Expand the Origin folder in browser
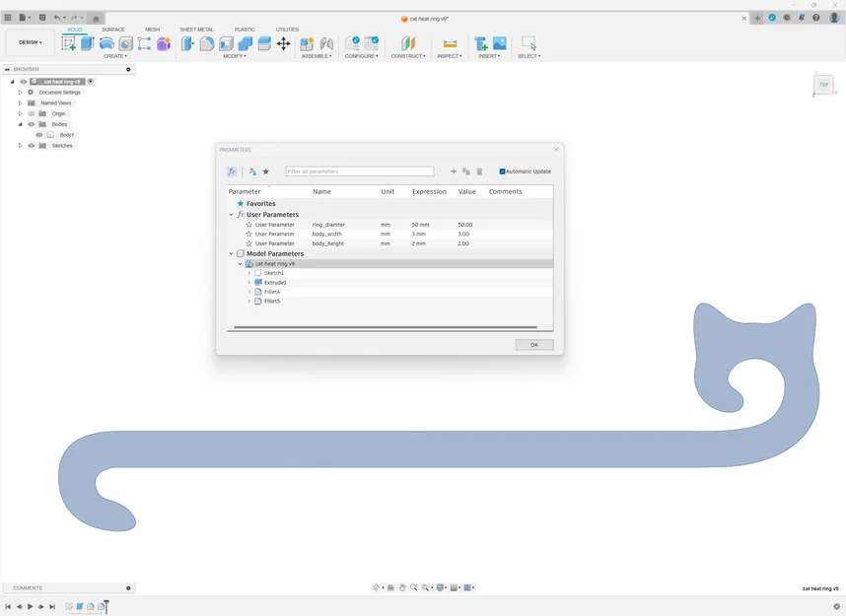846x616 pixels. coord(20,113)
